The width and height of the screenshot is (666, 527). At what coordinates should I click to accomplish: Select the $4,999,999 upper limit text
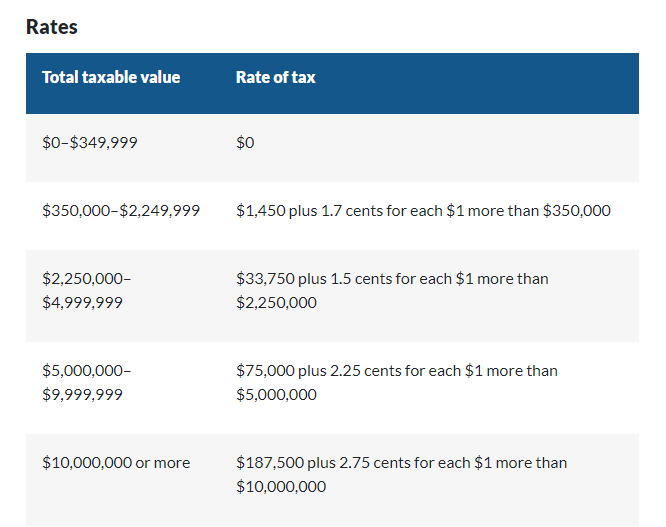pos(82,302)
